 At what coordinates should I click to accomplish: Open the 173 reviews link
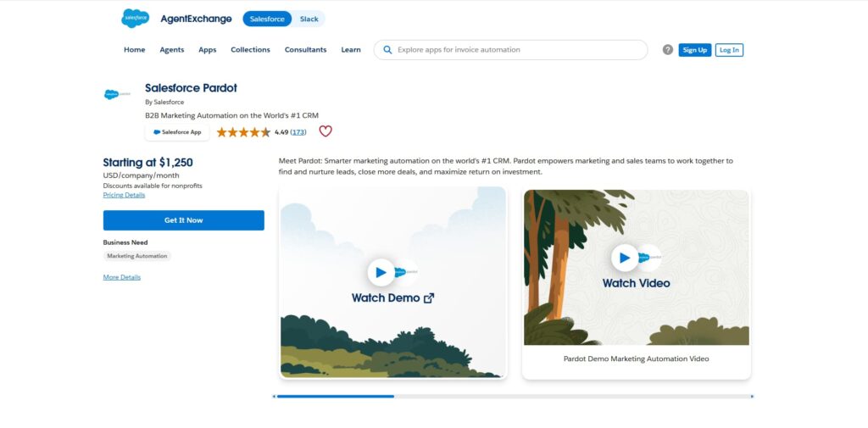coord(298,132)
